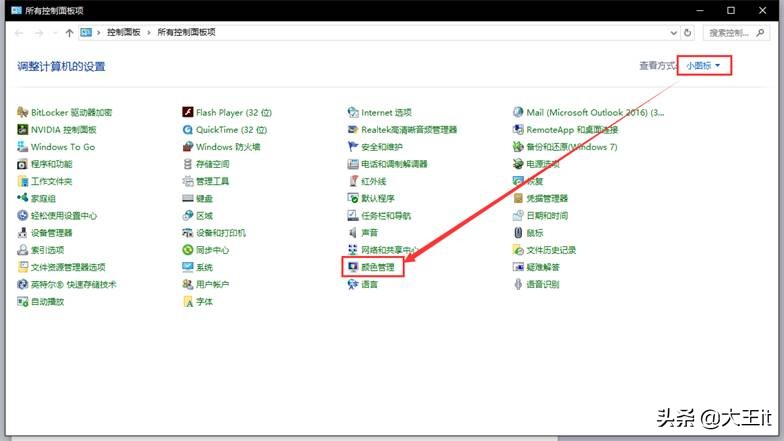
Task: Open 日期和时间 link
Action: click(547, 216)
